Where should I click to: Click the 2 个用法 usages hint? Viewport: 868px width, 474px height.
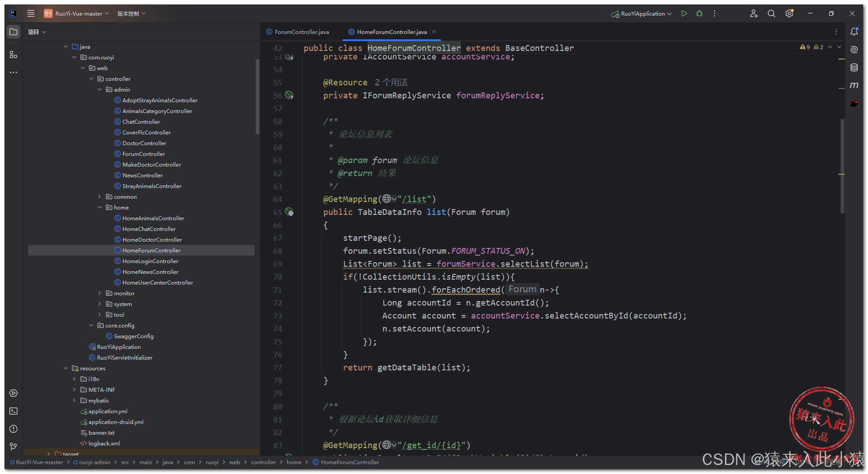pyautogui.click(x=391, y=82)
